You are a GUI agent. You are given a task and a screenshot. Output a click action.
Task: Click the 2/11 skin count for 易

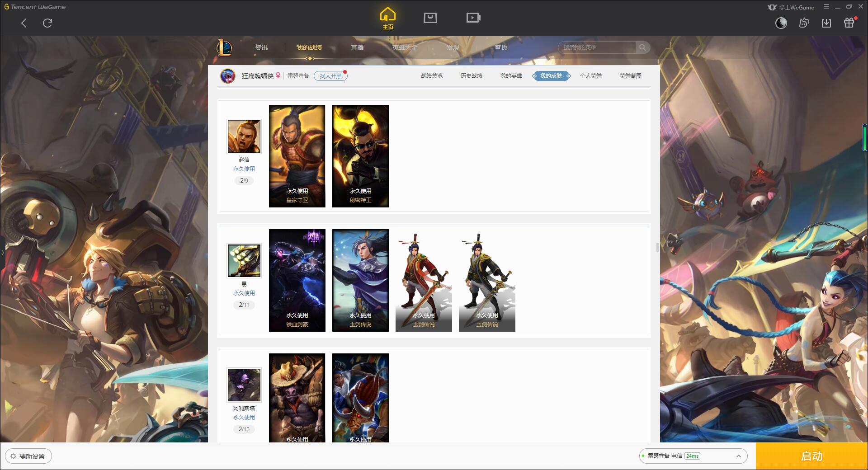coord(244,305)
